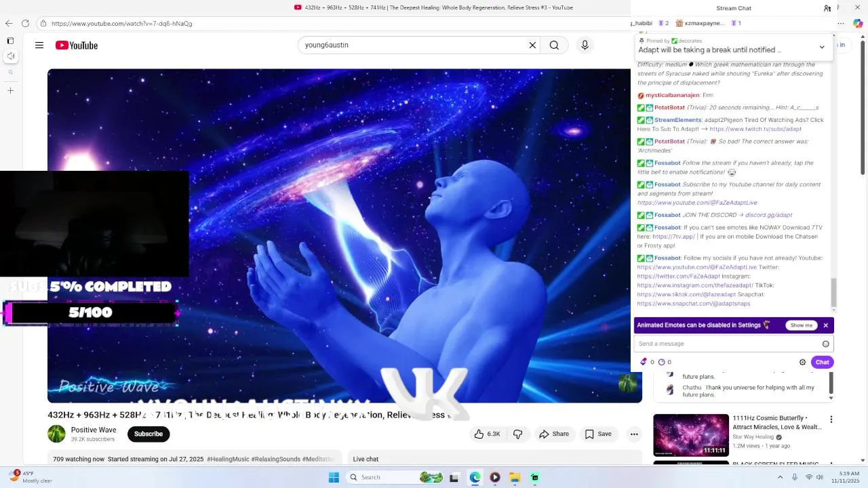This screenshot has width=868, height=488.
Task: Share this video
Action: tap(554, 434)
